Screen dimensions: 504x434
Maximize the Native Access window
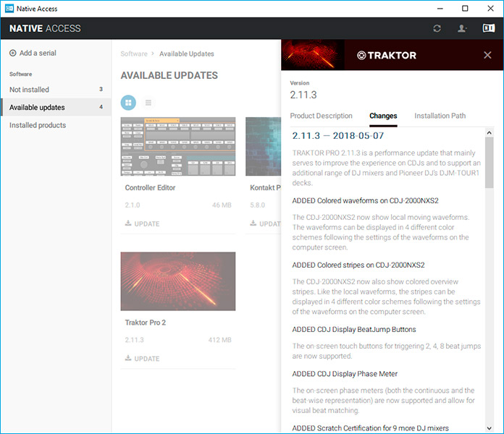(465, 9)
